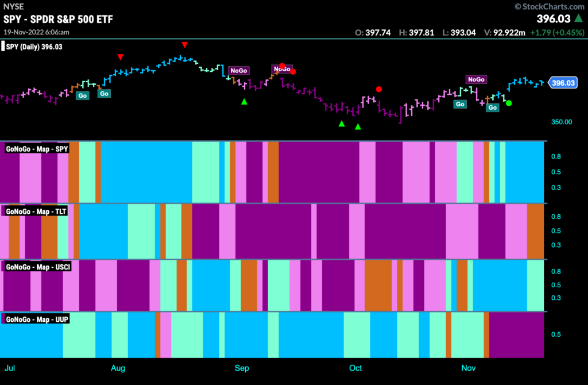Click the NoGo badge in early November
This screenshot has width=588, height=385.
[x=476, y=79]
